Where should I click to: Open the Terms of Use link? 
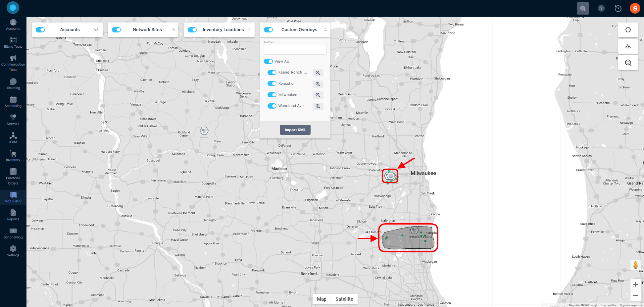pos(609,305)
